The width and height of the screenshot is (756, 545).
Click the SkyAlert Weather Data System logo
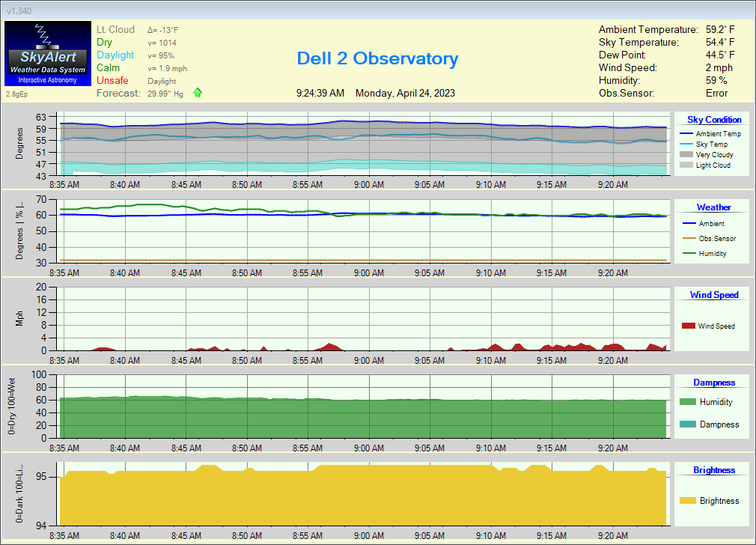coord(47,53)
